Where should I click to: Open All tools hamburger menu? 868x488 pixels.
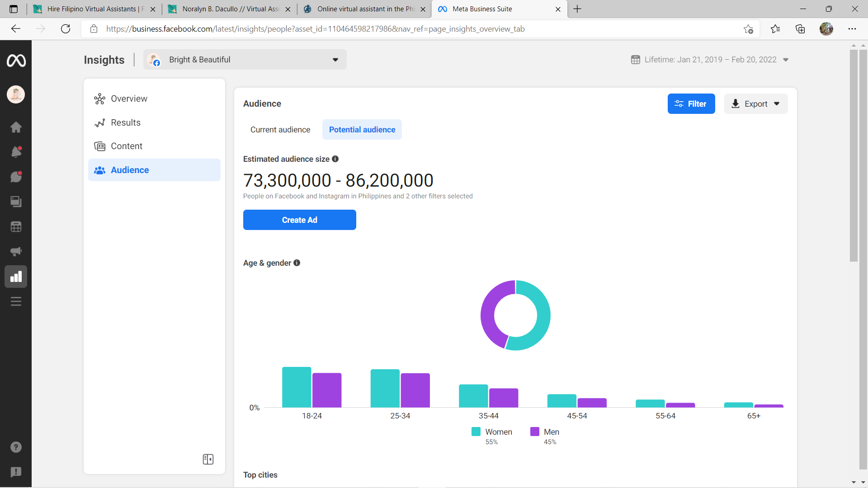[x=16, y=301]
